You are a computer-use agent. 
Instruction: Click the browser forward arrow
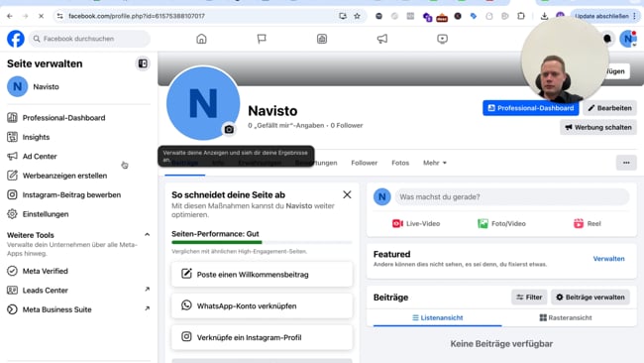25,16
